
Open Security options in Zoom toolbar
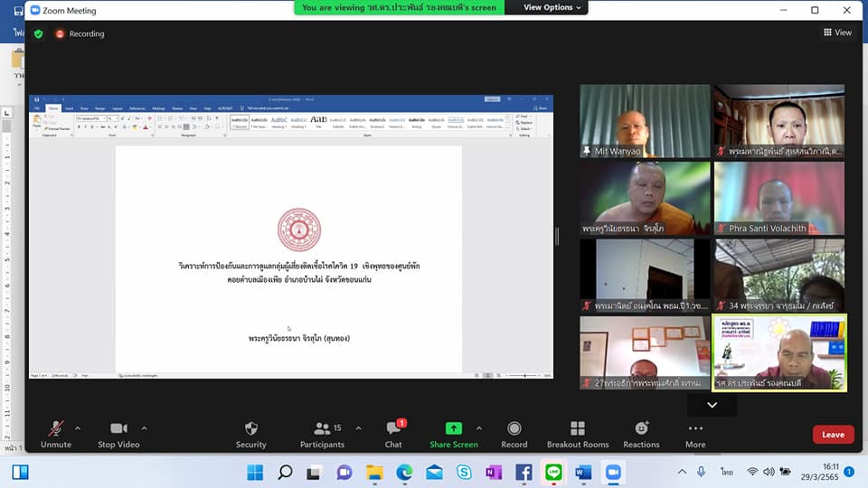coord(250,435)
